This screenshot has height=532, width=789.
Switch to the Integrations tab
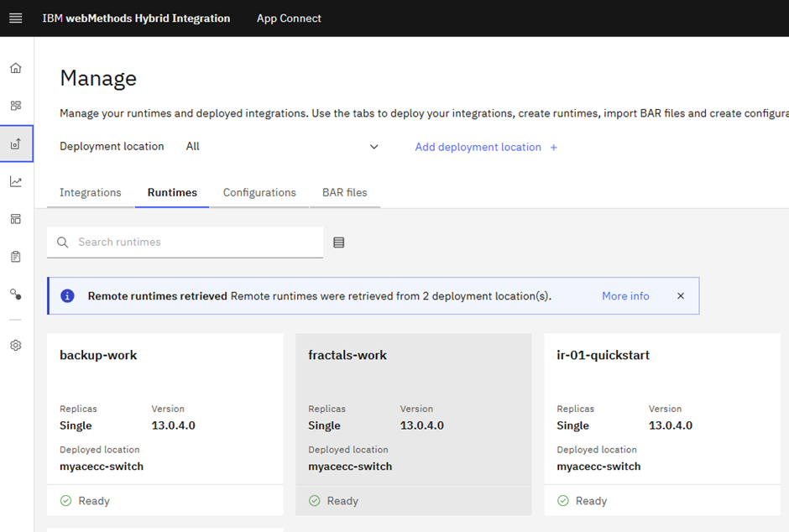91,193
